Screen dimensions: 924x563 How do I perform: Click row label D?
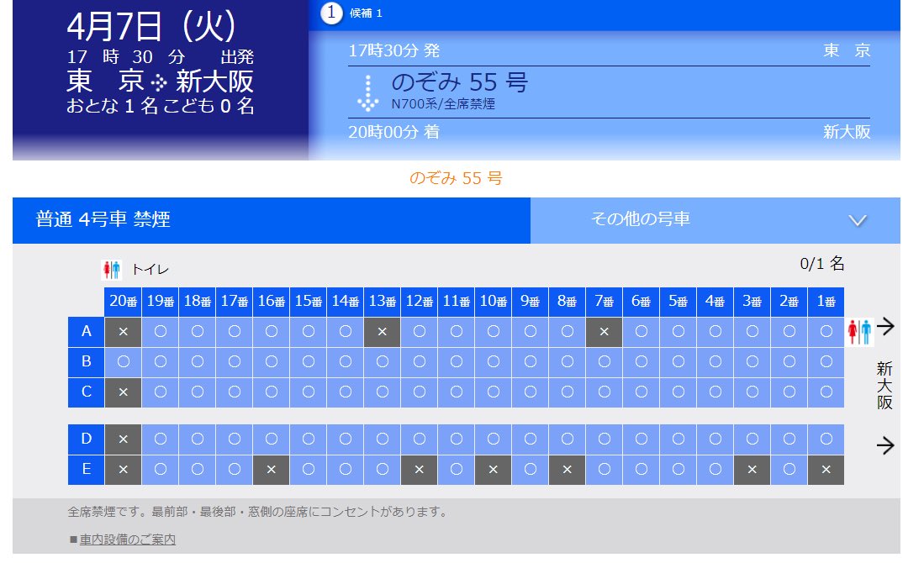(86, 439)
